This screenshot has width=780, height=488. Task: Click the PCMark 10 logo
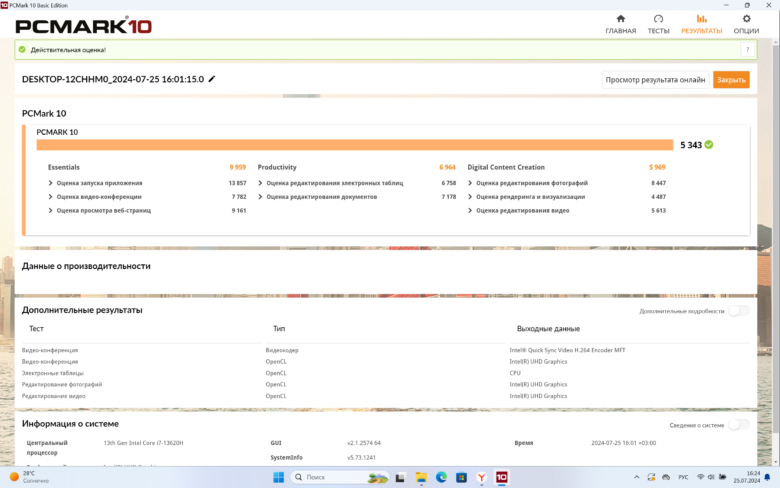(84, 26)
